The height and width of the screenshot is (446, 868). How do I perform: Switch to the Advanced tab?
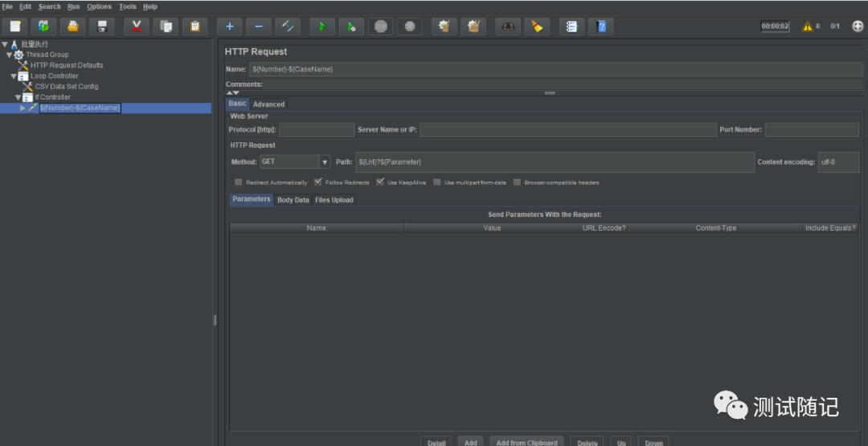coord(269,104)
